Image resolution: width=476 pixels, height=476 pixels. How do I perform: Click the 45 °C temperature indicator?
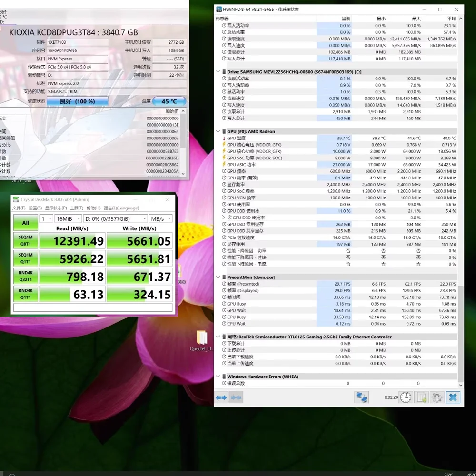click(169, 101)
